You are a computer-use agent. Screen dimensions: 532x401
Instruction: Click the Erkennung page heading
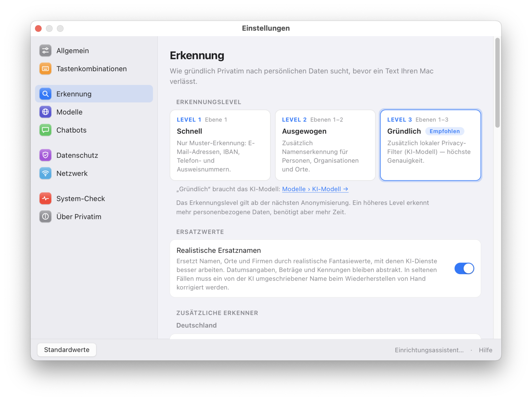[197, 55]
